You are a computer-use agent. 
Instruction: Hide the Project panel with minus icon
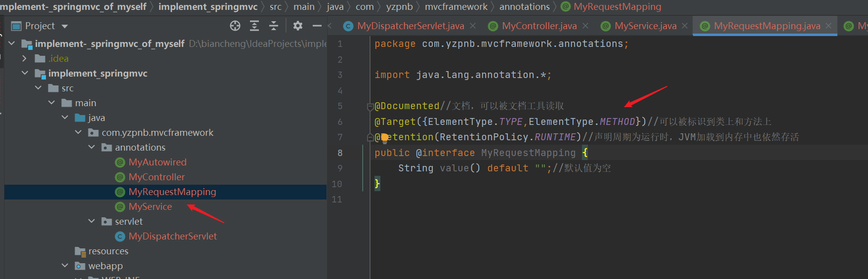(x=317, y=26)
